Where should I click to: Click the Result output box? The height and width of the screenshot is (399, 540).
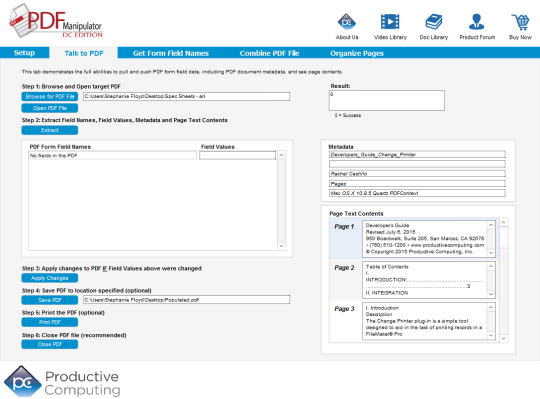386,101
